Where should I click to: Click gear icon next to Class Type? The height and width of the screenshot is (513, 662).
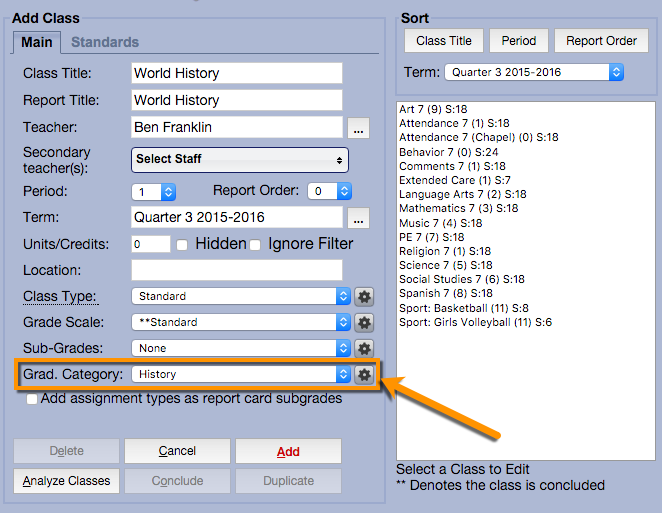364,297
